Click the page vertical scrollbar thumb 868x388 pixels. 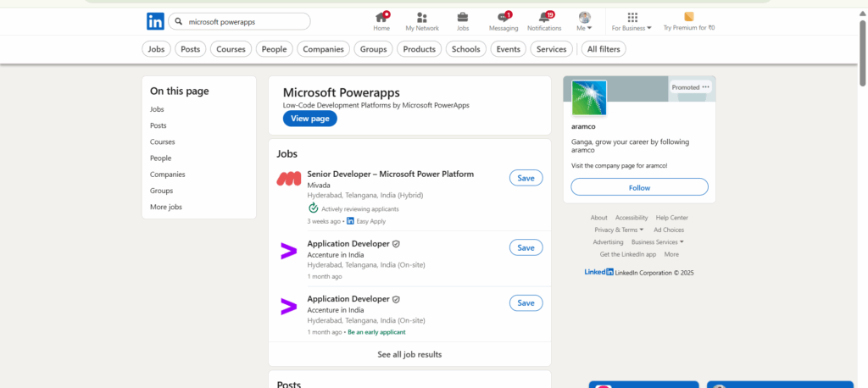click(863, 52)
